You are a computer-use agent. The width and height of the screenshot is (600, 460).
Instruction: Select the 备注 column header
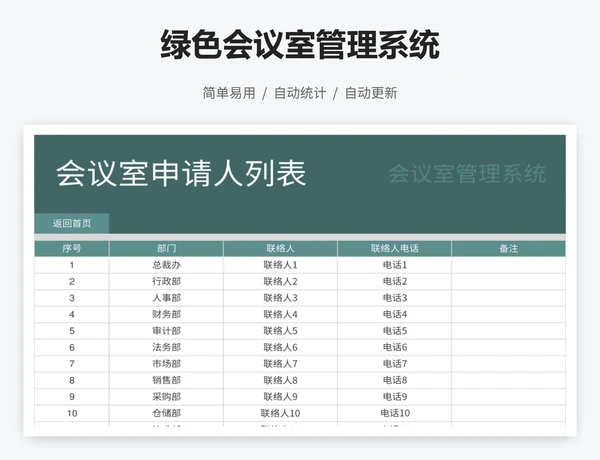click(509, 249)
